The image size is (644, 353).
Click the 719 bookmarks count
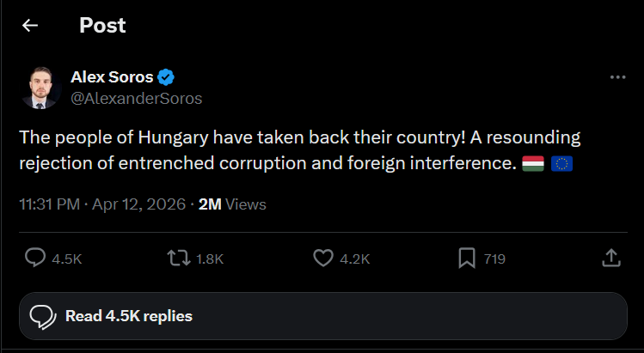[x=494, y=259]
